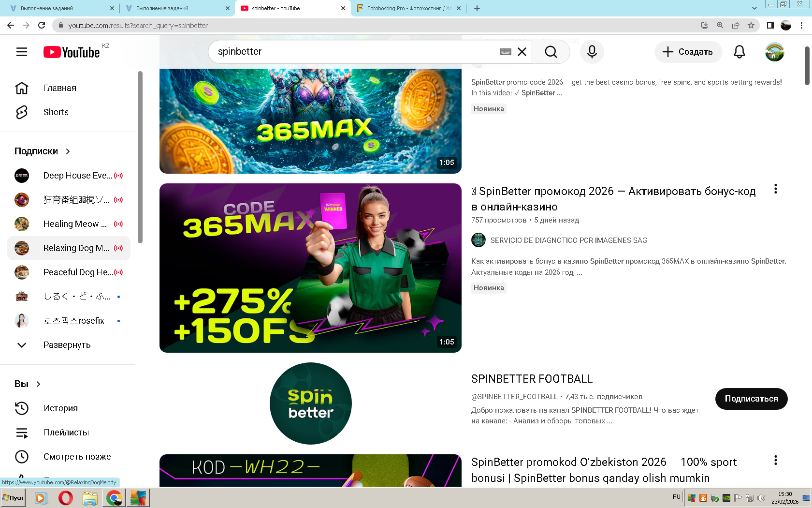Open the notifications bell
The height and width of the screenshot is (508, 812).
coord(739,52)
